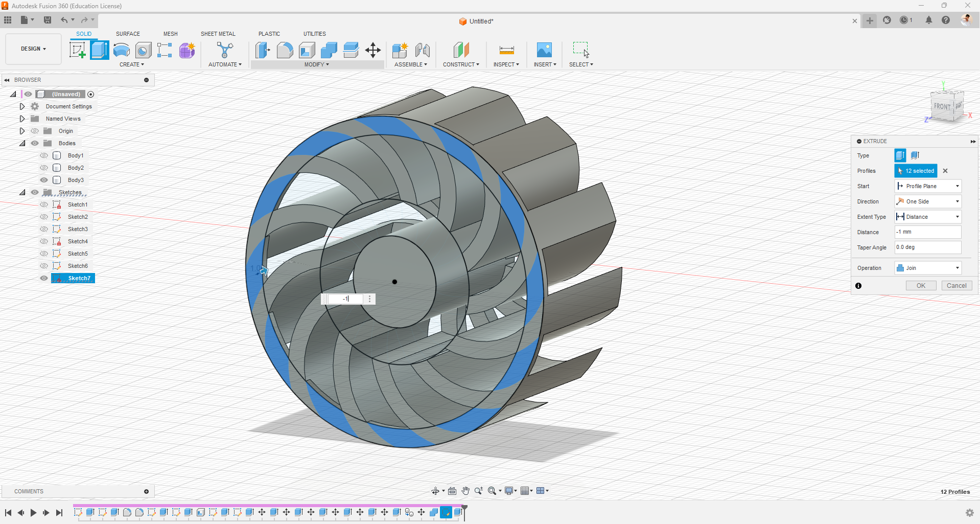Activate the root component radio button

tap(91, 94)
